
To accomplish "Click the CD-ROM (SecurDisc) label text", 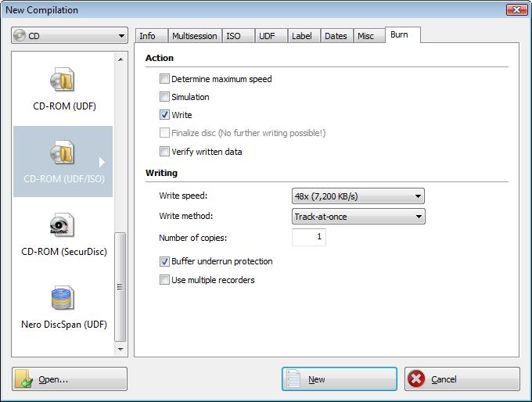I will point(64,252).
